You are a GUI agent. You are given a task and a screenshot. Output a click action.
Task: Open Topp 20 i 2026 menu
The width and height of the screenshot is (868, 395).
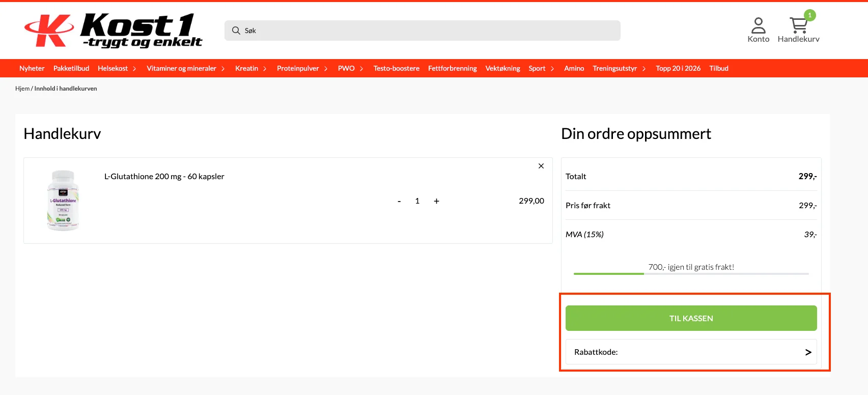(x=678, y=68)
